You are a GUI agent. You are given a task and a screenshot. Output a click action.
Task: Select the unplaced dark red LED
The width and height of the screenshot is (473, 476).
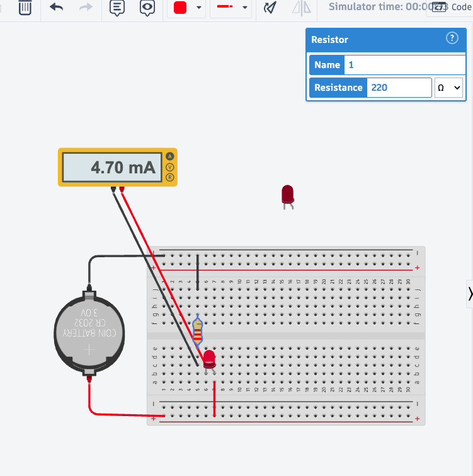pos(288,197)
